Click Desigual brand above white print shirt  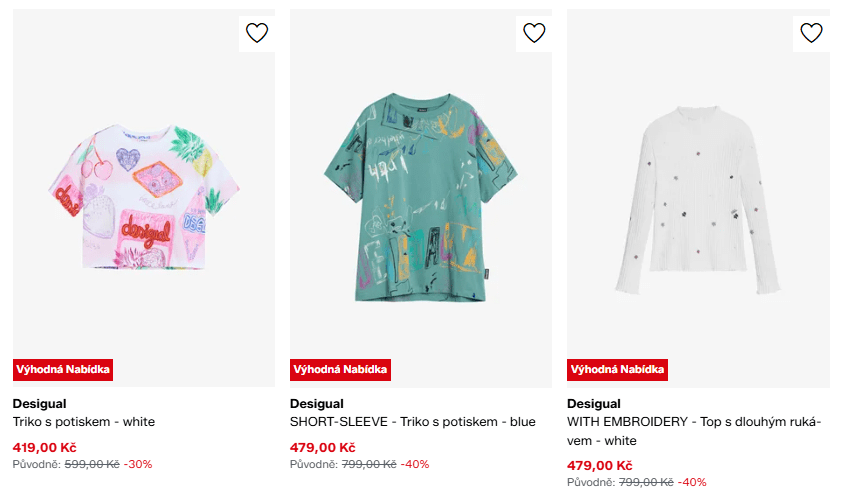(39, 404)
